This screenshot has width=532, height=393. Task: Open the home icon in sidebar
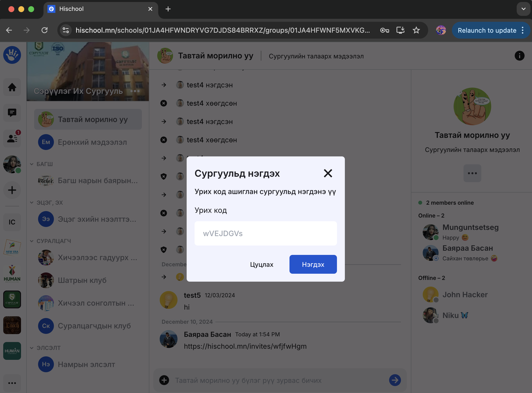(12, 87)
